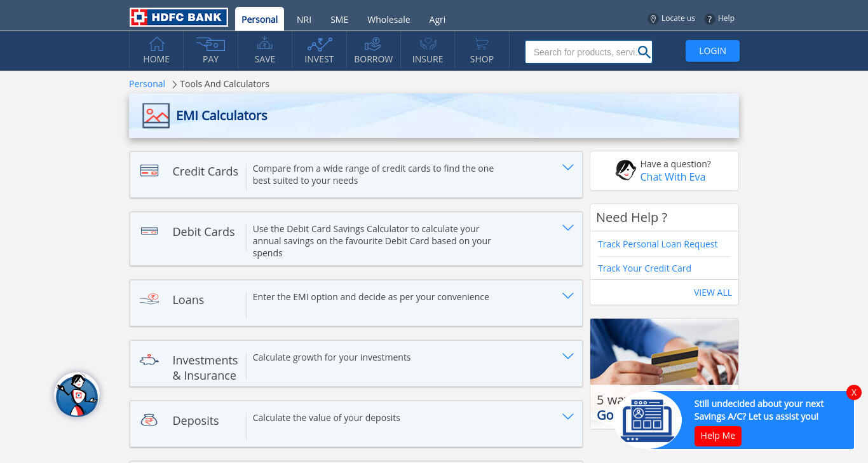Open the Borrow hand-coin icon

pyautogui.click(x=373, y=44)
